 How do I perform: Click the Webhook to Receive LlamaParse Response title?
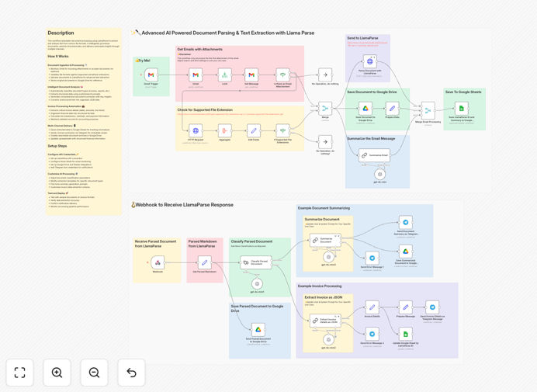[184, 205]
